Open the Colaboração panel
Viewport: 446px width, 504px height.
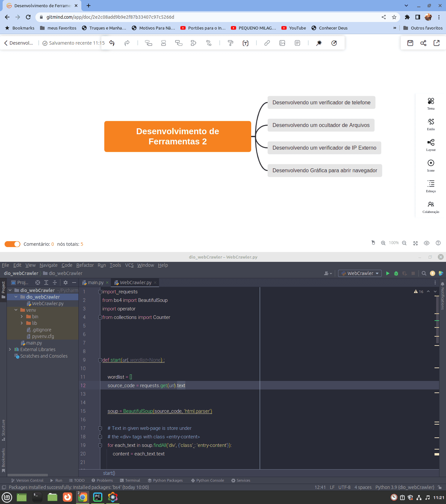[431, 207]
